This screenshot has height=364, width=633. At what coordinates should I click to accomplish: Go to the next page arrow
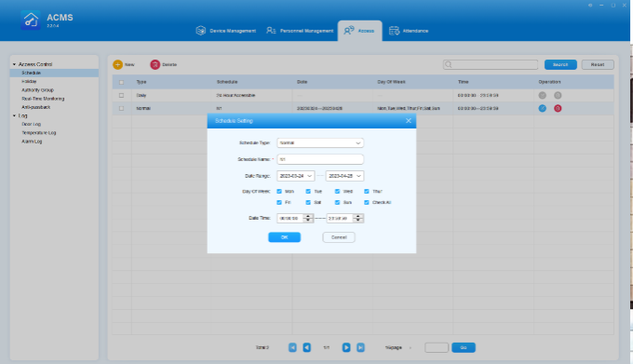[x=346, y=347]
